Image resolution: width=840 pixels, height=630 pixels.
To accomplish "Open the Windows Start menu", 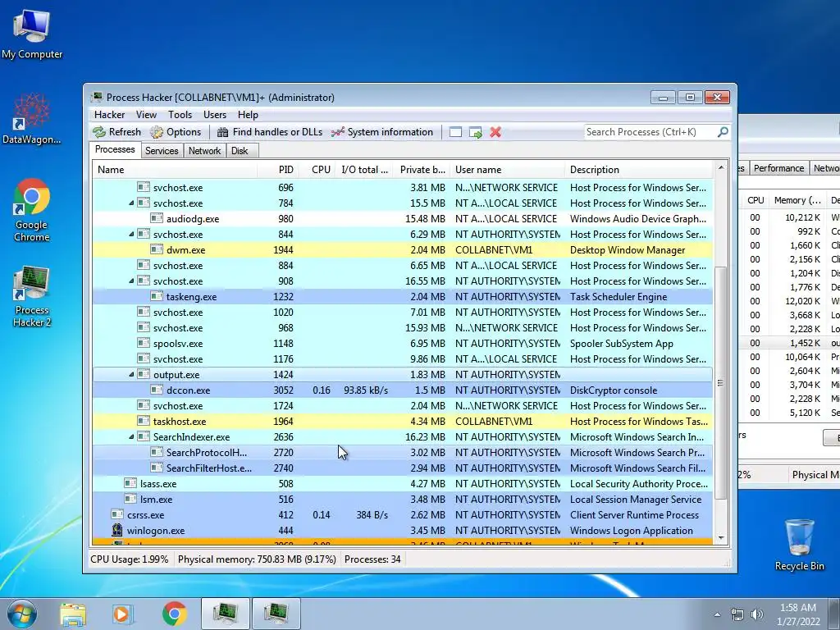I will click(21, 614).
